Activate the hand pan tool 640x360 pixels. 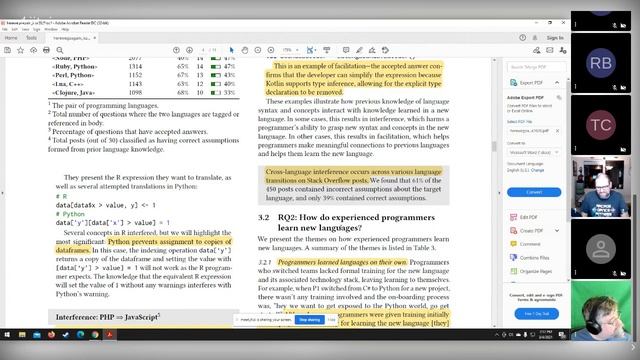pyautogui.click(x=244, y=50)
